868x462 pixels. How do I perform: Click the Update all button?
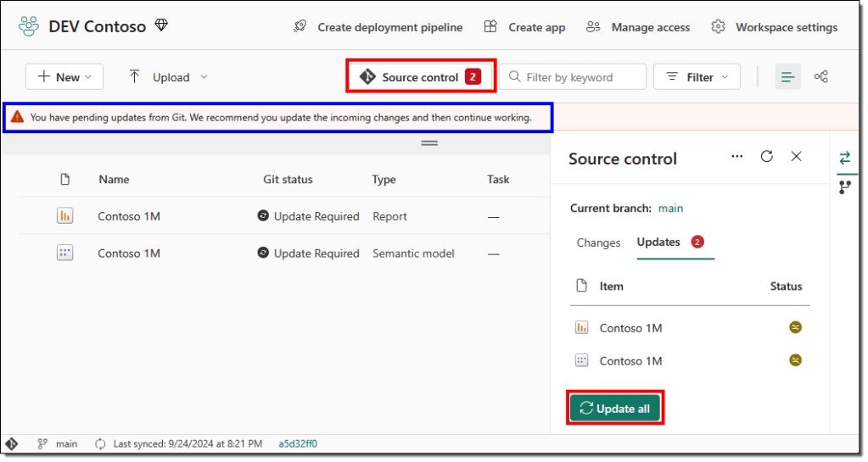pos(614,409)
